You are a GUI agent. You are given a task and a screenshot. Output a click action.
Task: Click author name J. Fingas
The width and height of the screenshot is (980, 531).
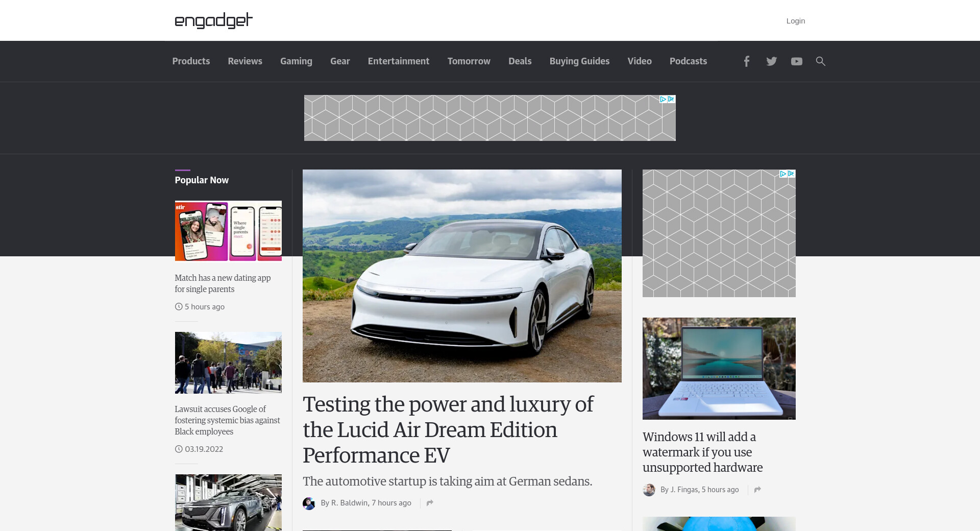(x=684, y=490)
